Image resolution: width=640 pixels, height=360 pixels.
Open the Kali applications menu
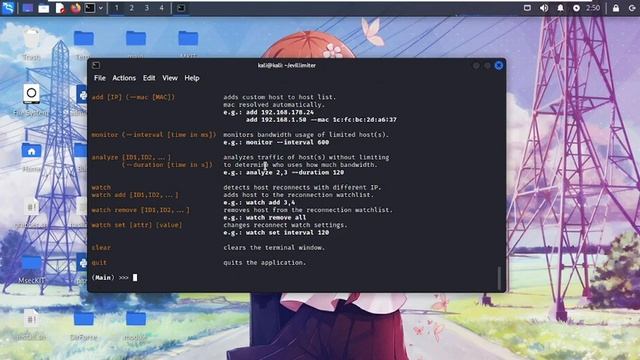click(8, 8)
